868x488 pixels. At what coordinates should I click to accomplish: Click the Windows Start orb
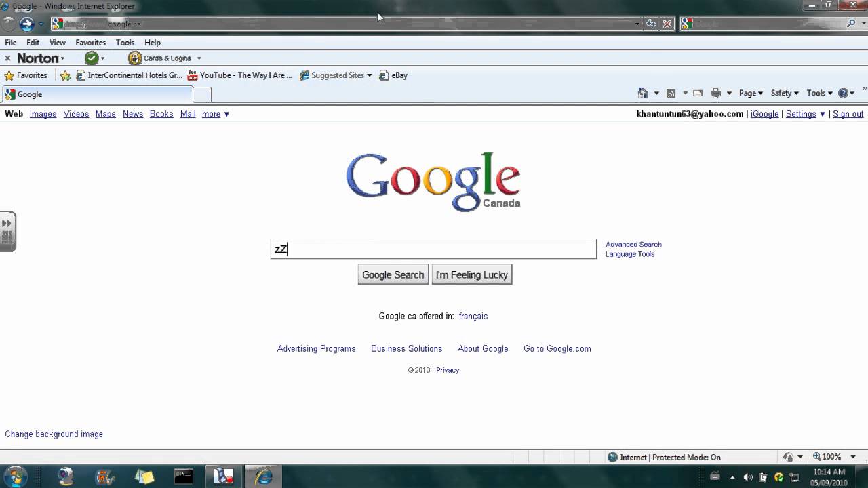tap(15, 476)
